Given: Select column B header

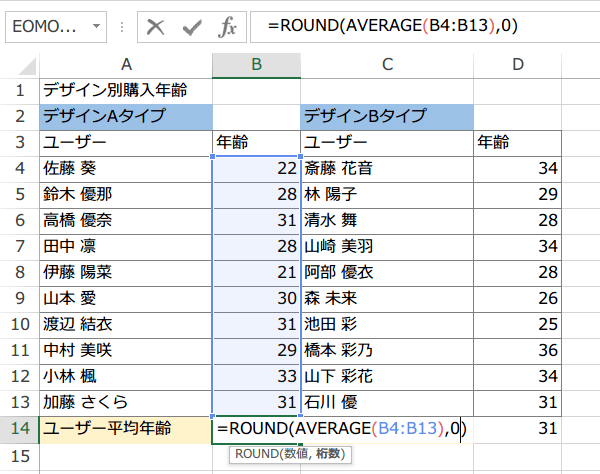Looking at the screenshot, I should pos(256,65).
